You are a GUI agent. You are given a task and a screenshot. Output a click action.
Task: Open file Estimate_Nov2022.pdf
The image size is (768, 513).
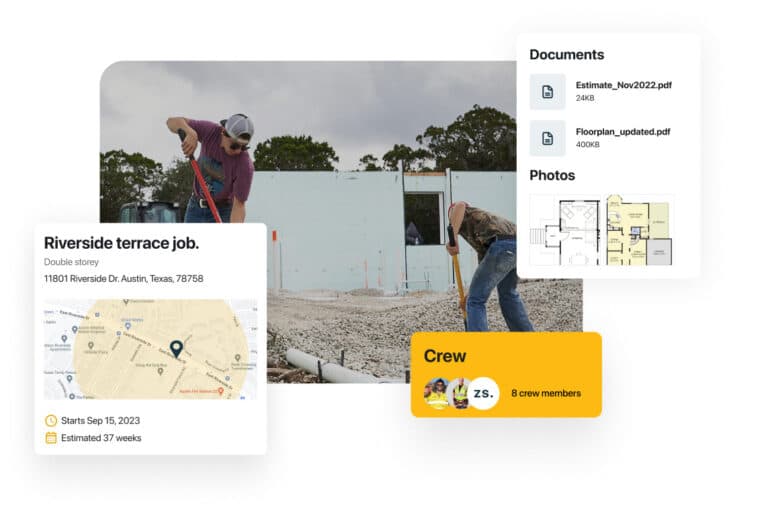[x=624, y=85]
